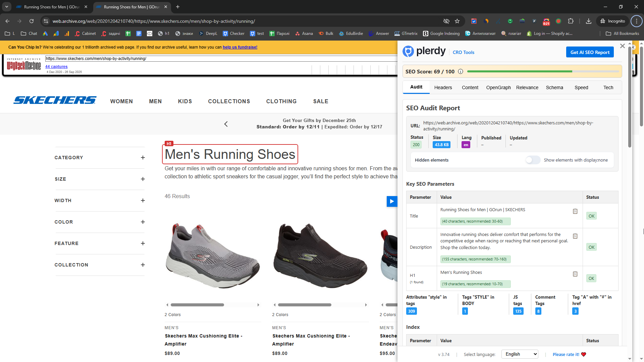Viewport: 644px width, 362px height.
Task: Copy the Description value via clipboard icon
Action: pyautogui.click(x=575, y=236)
